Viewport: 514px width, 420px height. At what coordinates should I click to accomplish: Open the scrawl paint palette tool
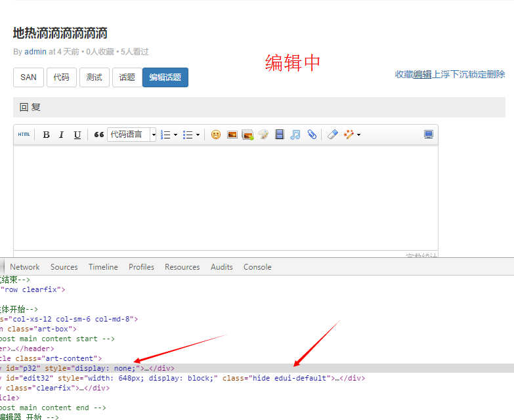click(263, 135)
